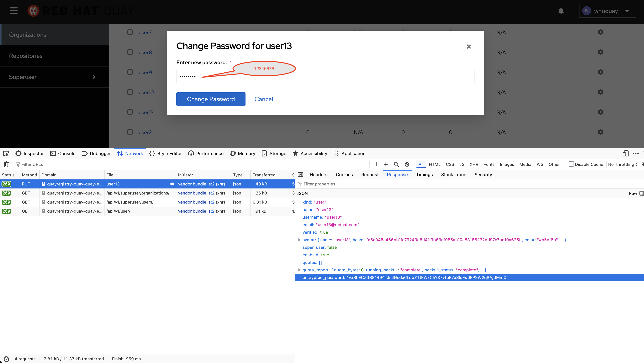Open the No Throttling dropdown
Viewport: 644px width, 363px height.
(x=623, y=164)
